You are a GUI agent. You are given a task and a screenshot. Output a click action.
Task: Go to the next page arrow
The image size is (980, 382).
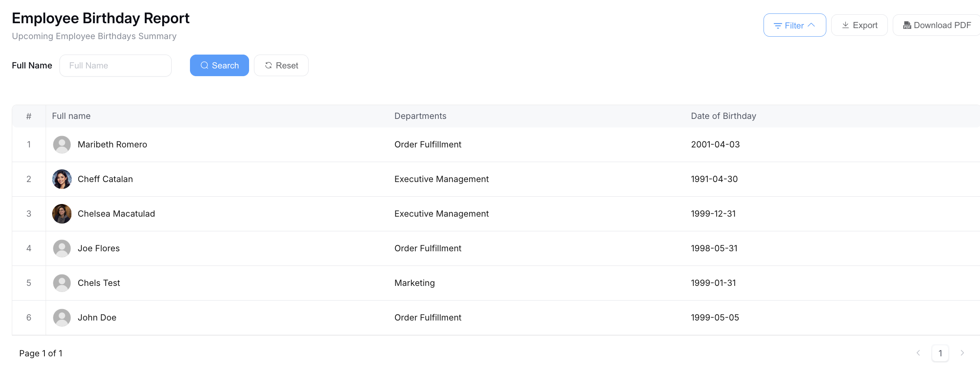962,353
